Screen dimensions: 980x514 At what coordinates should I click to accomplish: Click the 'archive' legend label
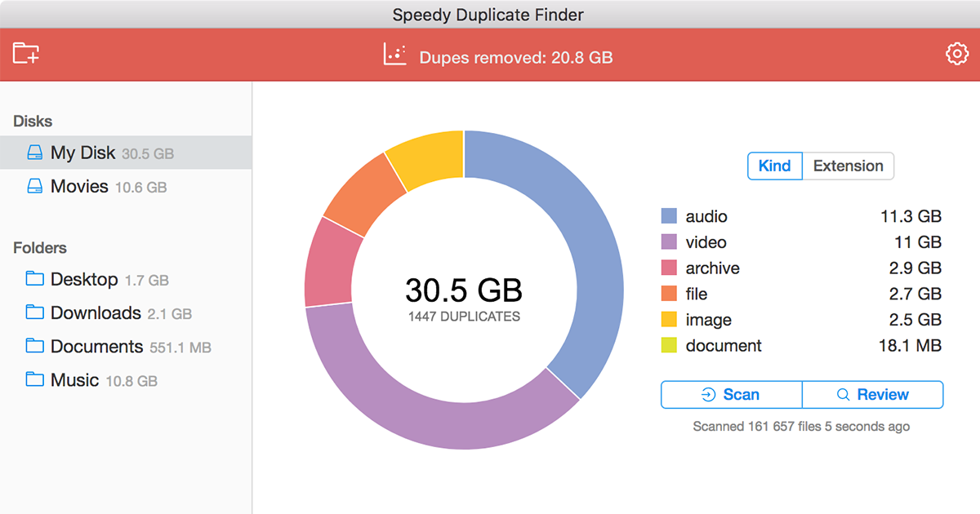[713, 268]
